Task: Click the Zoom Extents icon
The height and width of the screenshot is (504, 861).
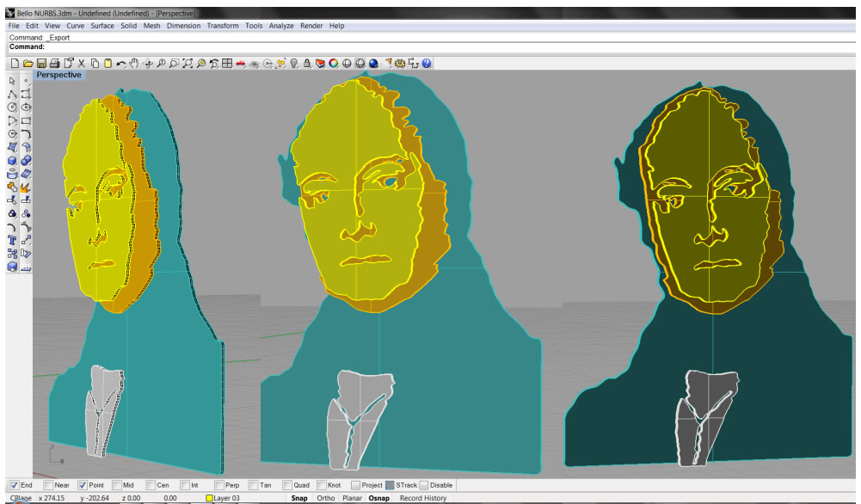Action: pyautogui.click(x=188, y=64)
